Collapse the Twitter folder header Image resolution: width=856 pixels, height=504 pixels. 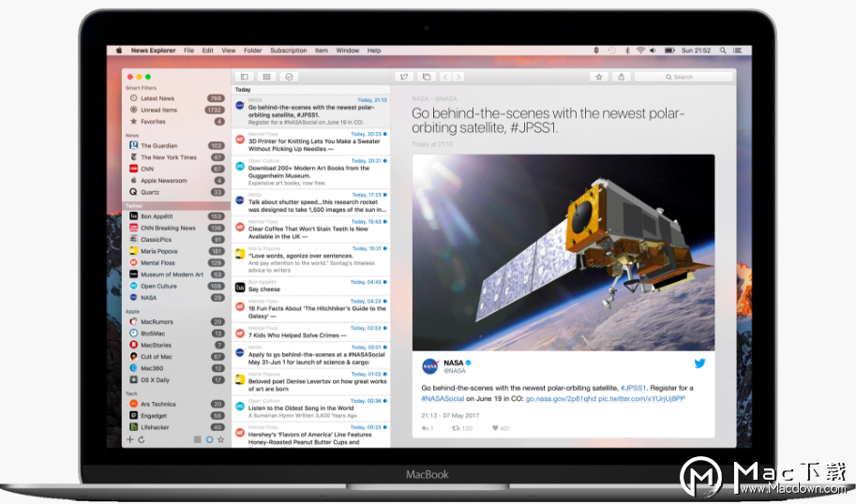coord(176,206)
